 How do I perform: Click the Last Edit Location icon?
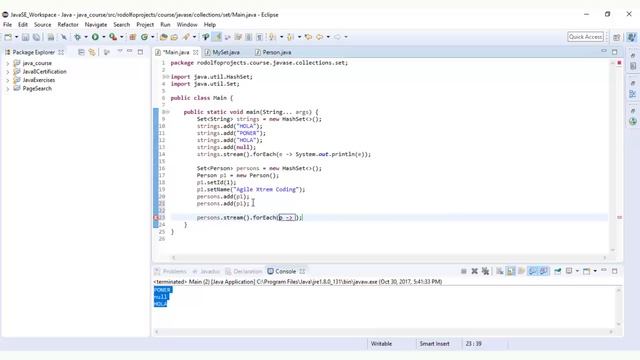click(x=308, y=37)
